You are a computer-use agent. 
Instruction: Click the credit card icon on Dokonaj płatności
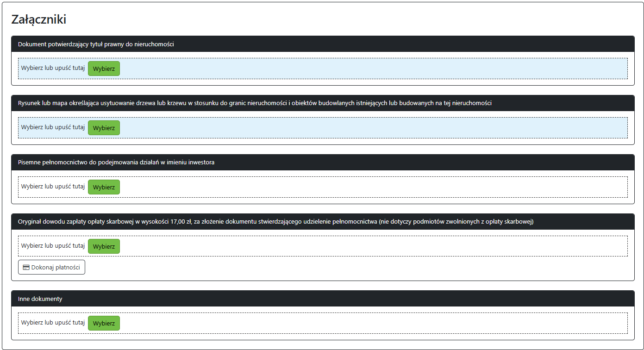pos(26,268)
